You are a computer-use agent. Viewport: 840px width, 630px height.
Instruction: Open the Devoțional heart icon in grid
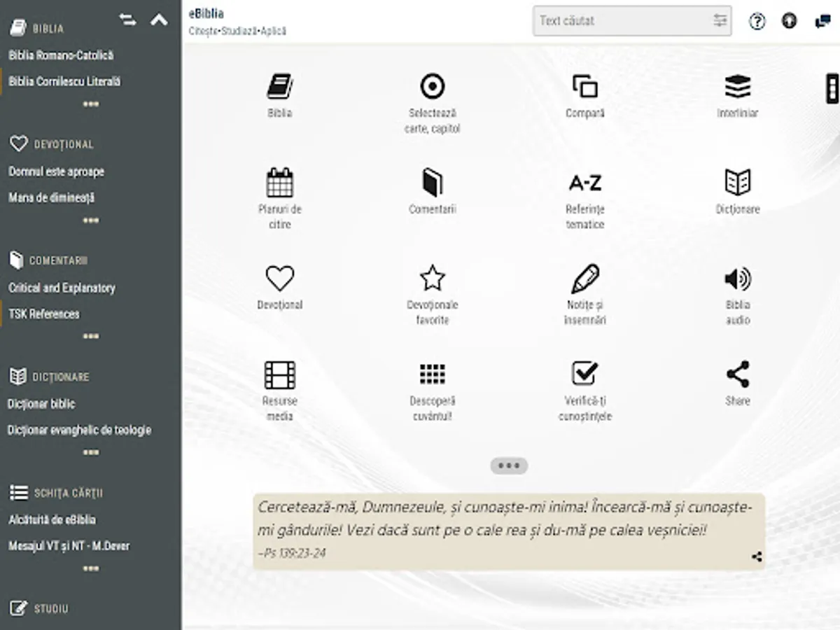[x=280, y=279]
